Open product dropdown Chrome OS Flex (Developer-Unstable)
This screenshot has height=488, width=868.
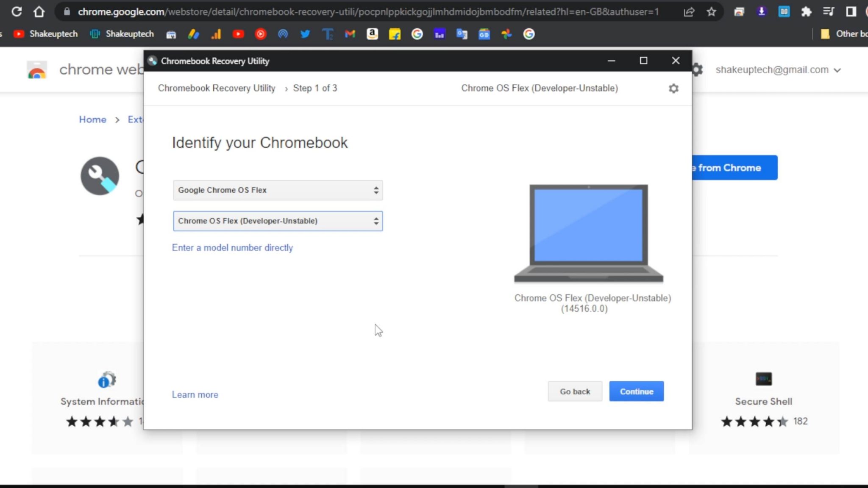278,221
